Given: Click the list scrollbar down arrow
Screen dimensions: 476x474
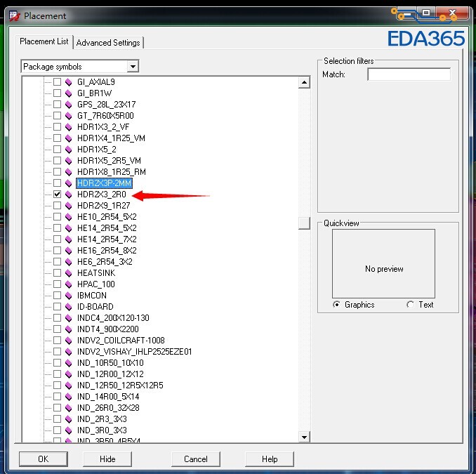Looking at the screenshot, I should coord(304,437).
